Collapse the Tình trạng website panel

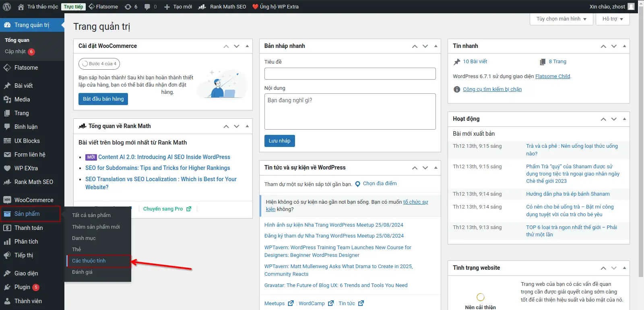(x=624, y=268)
